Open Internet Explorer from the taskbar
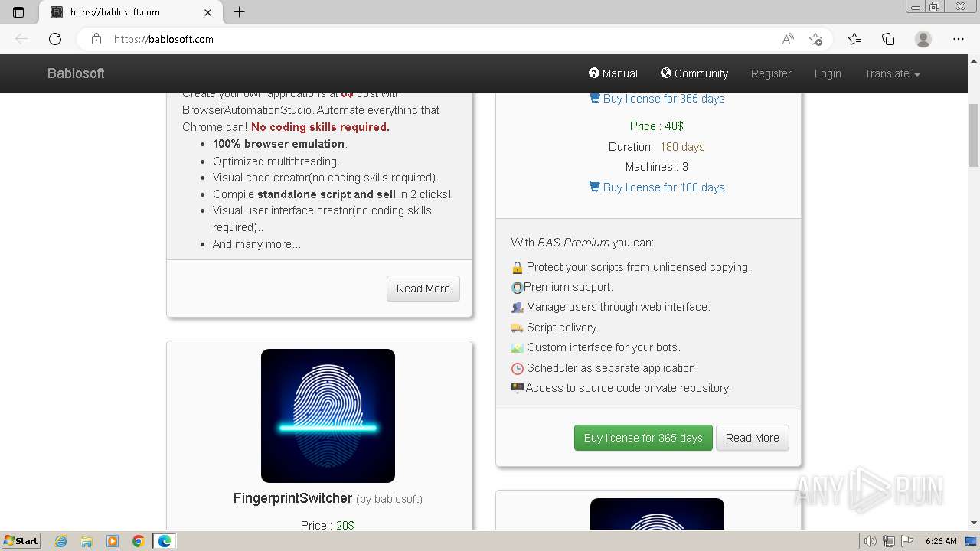Screen dimensions: 980x551 (61, 541)
